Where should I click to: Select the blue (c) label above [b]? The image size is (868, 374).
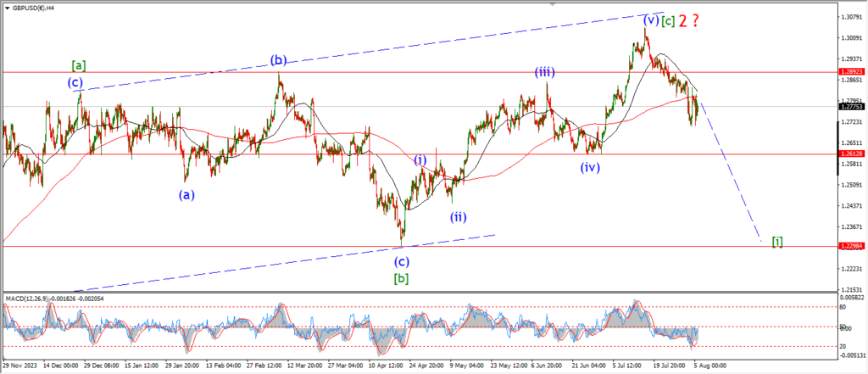tap(402, 261)
